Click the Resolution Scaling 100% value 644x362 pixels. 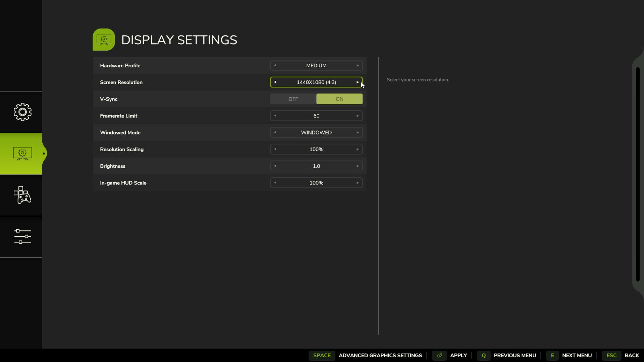(316, 149)
